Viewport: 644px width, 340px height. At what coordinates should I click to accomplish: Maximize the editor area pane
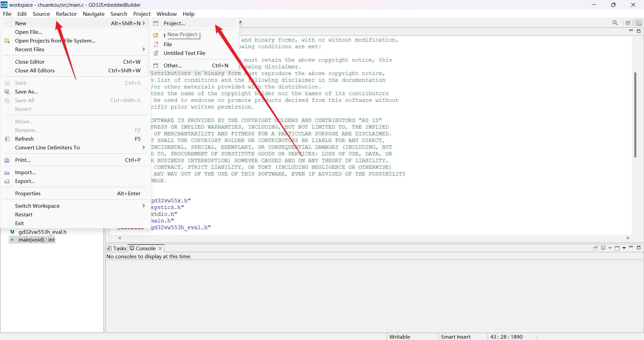[639, 31]
